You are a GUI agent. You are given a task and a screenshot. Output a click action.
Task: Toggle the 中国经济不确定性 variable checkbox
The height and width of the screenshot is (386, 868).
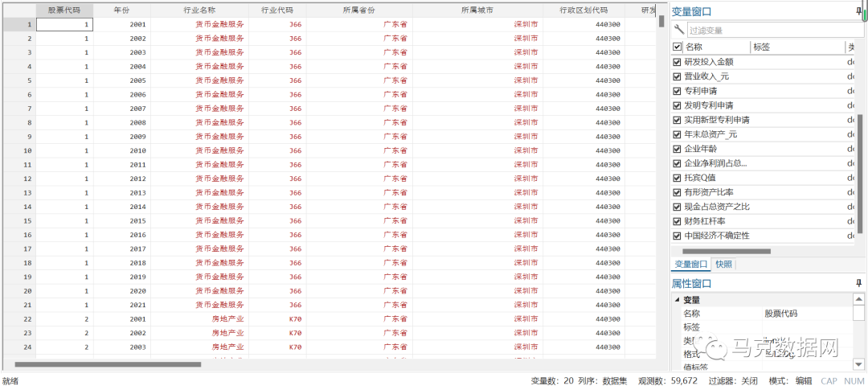677,236
